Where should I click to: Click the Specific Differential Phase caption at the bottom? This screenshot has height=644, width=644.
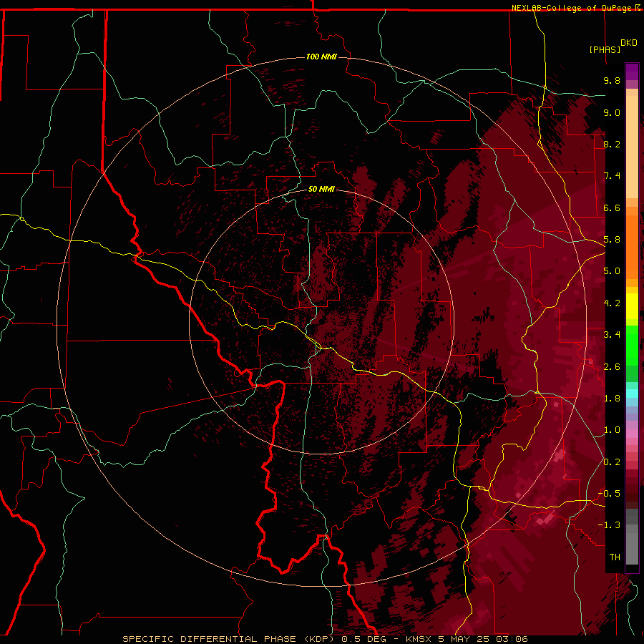pyautogui.click(x=325, y=639)
